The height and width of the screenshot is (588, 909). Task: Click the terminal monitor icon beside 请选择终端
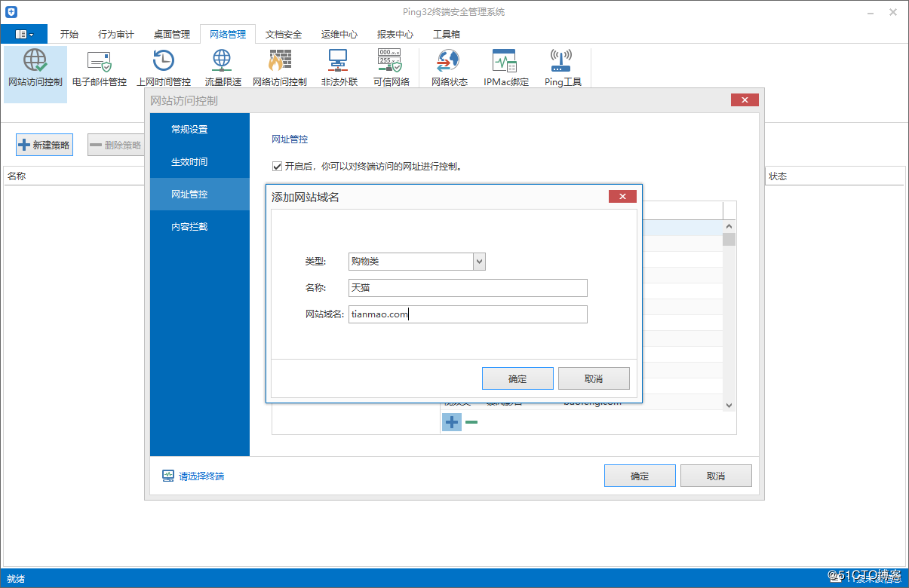[168, 476]
